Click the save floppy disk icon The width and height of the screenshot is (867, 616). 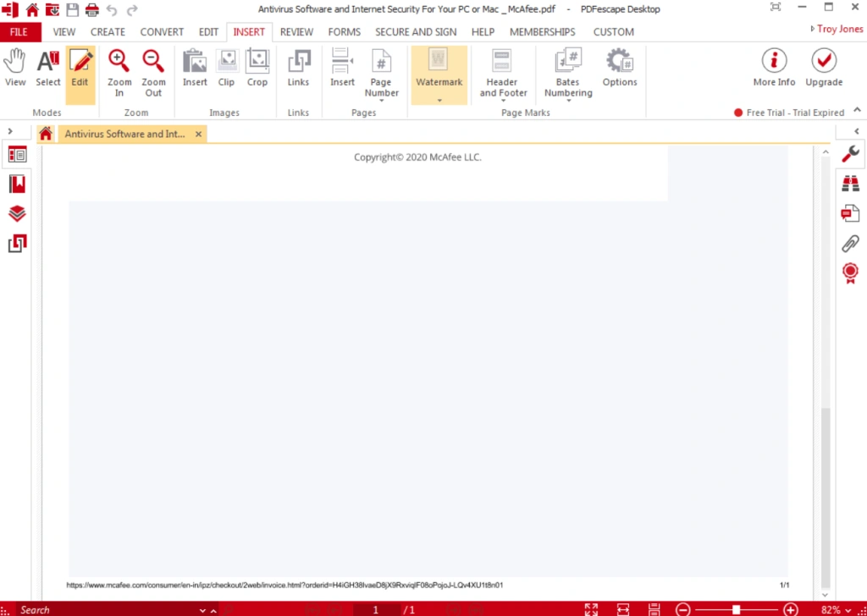coord(73,9)
